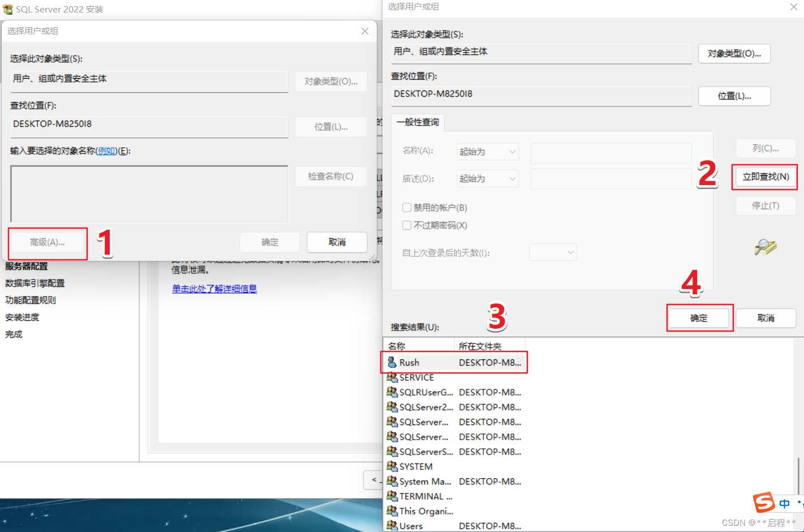Select the Users result row

tap(455, 526)
